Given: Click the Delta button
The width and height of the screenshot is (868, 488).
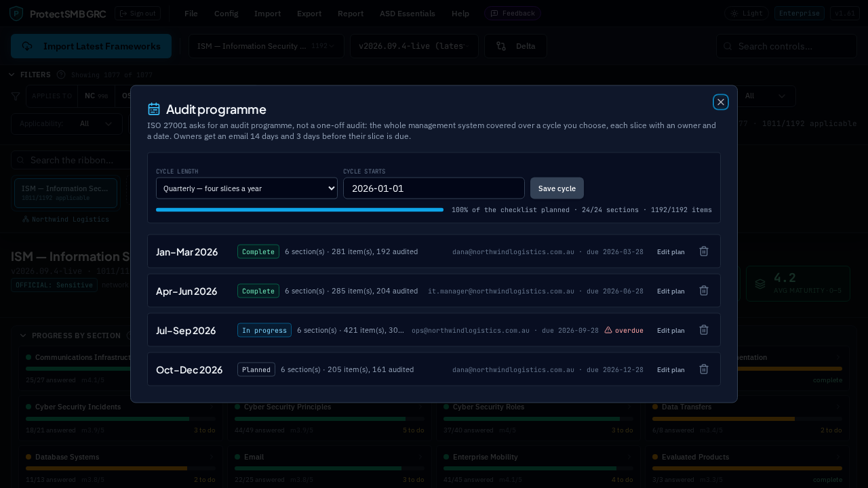Looking at the screenshot, I should [515, 46].
